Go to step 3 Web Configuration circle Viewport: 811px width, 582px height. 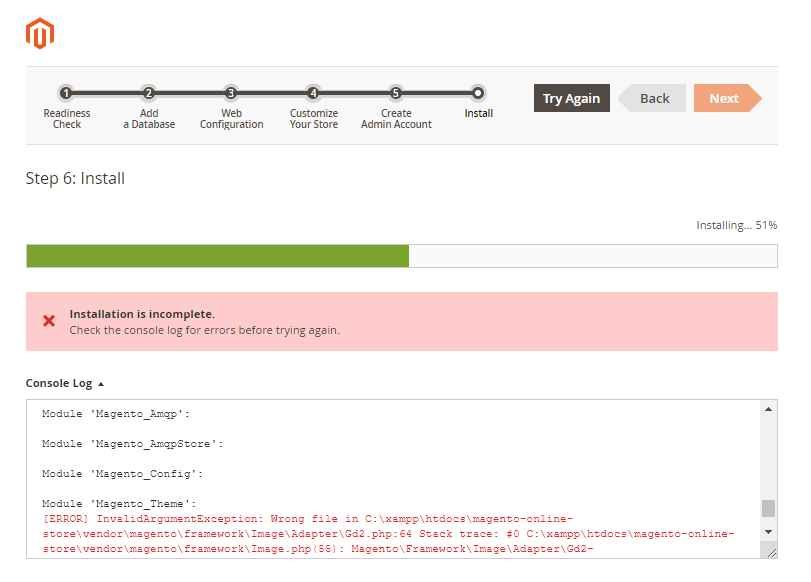(x=231, y=93)
